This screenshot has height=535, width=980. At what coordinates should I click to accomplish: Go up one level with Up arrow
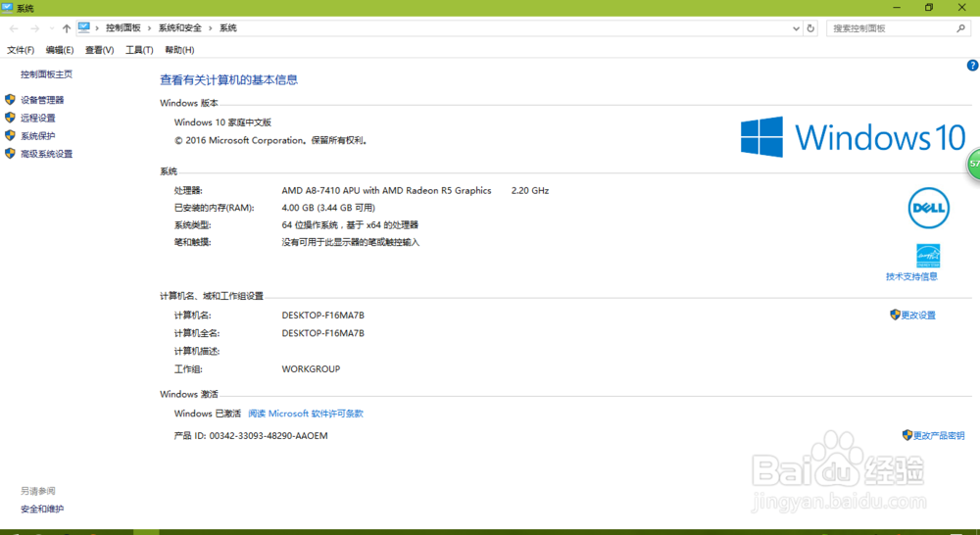point(67,28)
